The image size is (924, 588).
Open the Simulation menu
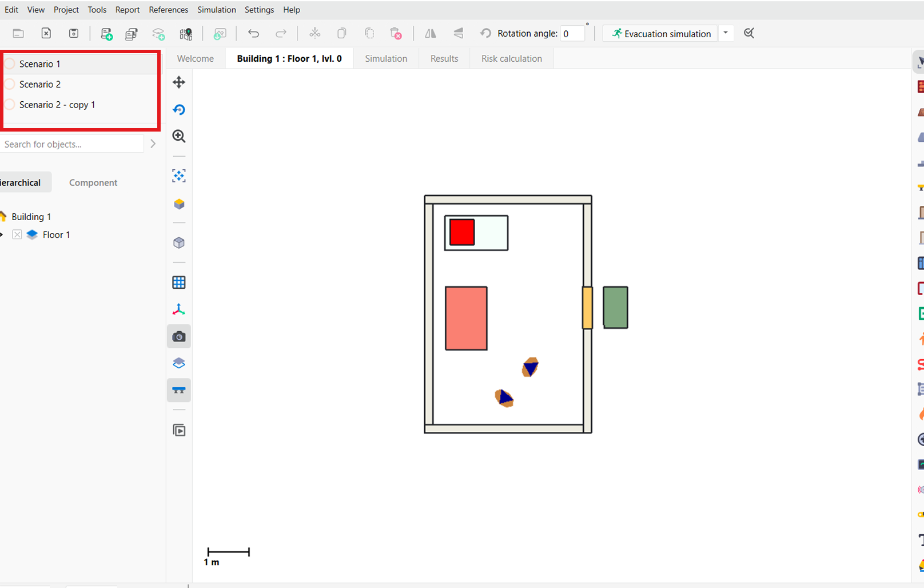click(216, 10)
